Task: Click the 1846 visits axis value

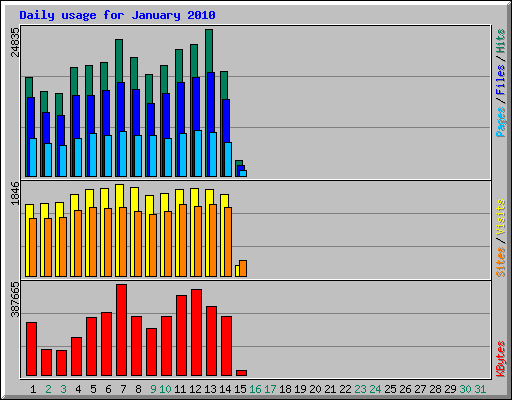Action: tap(15, 193)
